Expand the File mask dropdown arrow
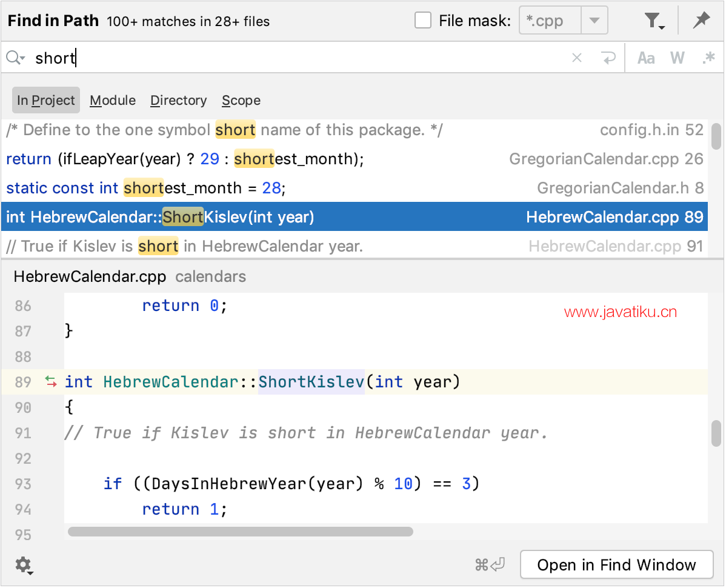The image size is (726, 588). [594, 21]
